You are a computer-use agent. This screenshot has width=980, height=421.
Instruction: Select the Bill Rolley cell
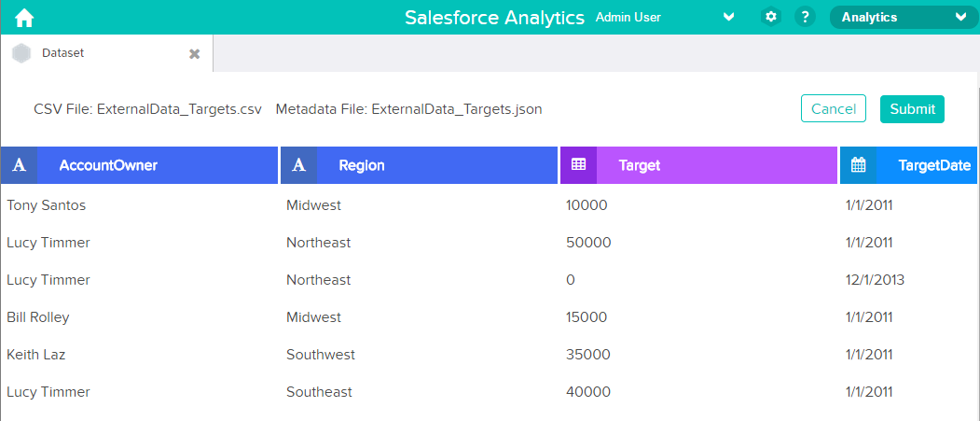pyautogui.click(x=37, y=317)
